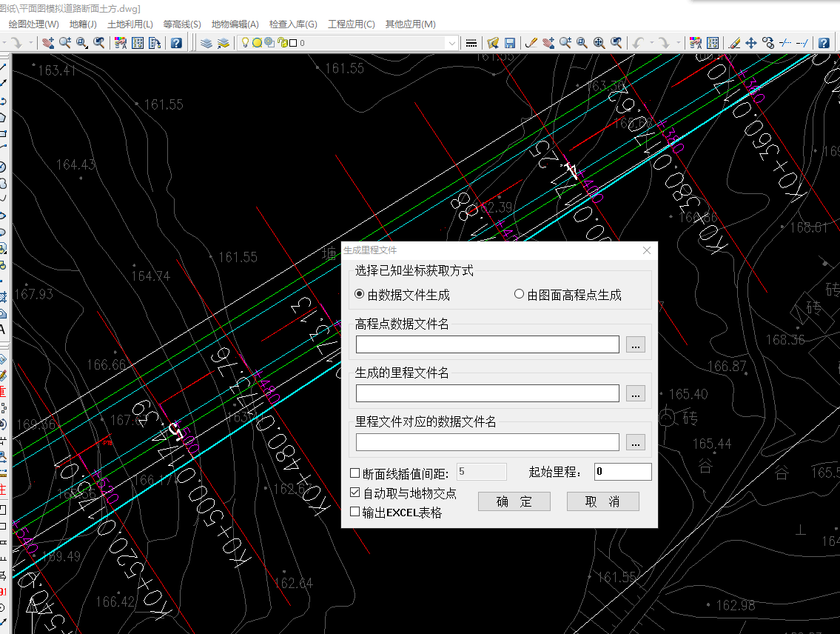Click the left toolbar's colorful text style icon

tap(121, 43)
